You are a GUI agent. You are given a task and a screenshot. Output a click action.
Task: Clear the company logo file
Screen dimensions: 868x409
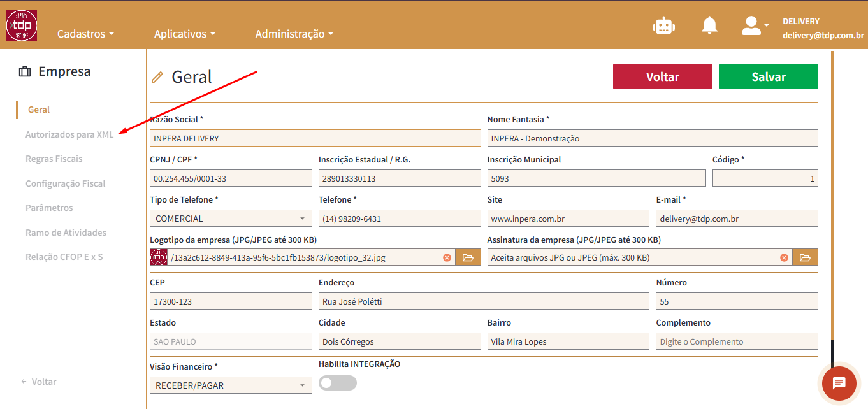[x=447, y=257]
